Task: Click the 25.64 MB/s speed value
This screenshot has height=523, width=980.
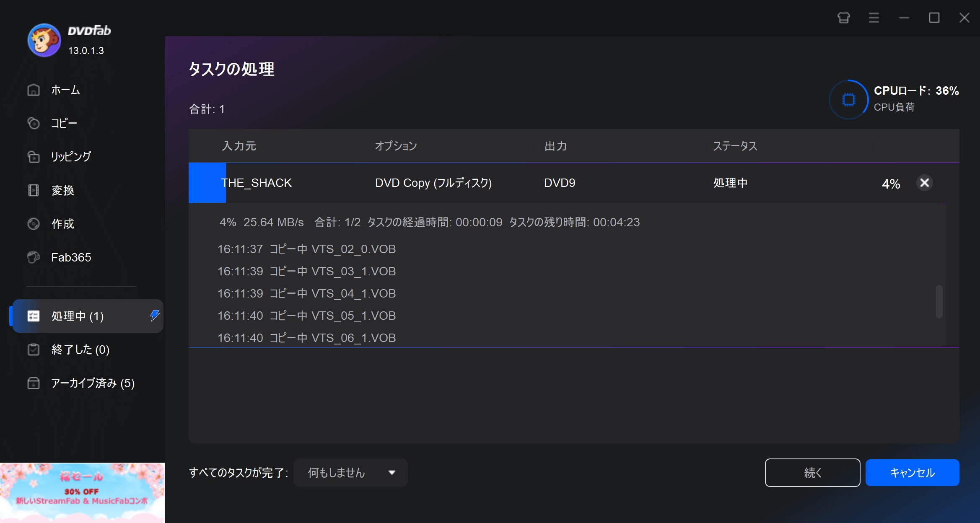Action: [273, 222]
